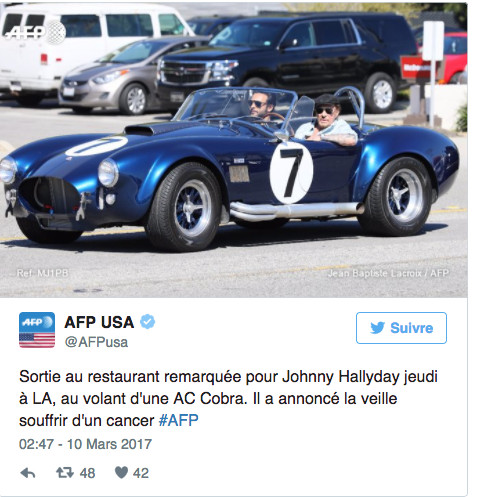Click the AFP logo watermark on photo
The width and height of the screenshot is (485, 497).
[35, 32]
